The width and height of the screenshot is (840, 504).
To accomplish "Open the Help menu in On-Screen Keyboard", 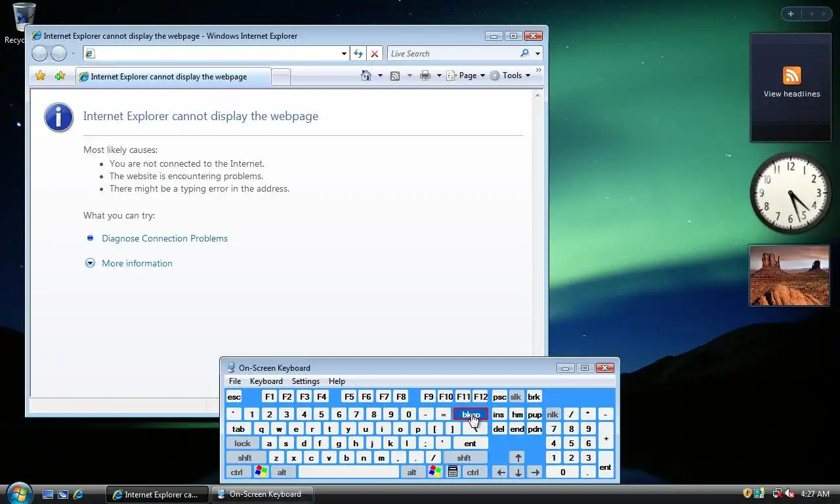I will [337, 381].
